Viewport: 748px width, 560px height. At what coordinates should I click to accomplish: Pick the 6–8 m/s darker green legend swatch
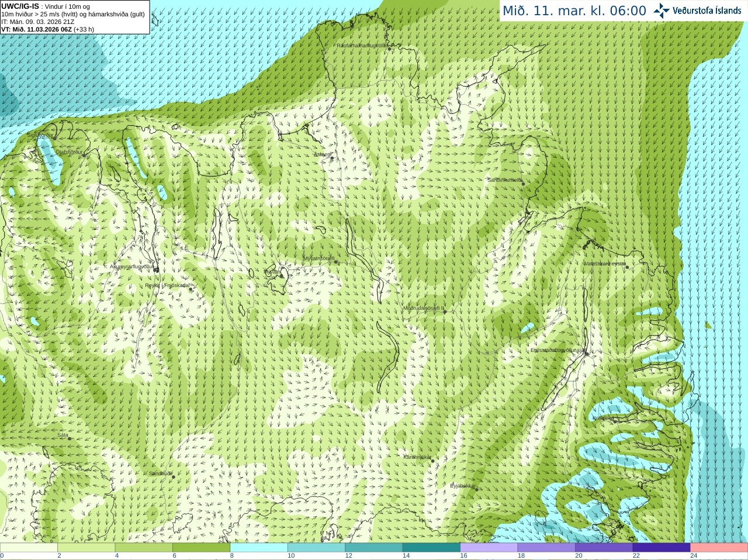point(202,548)
